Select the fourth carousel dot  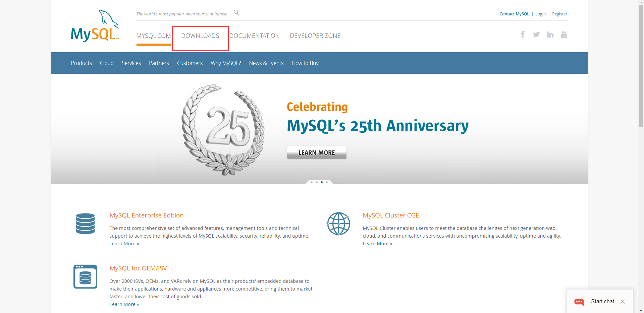tap(327, 182)
